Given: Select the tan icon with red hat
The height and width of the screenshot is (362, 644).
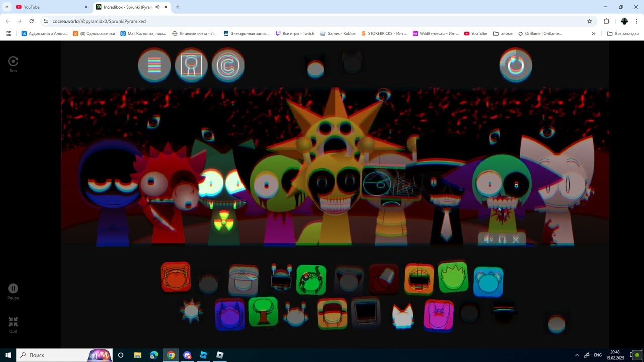Looking at the screenshot, I should click(x=332, y=314).
